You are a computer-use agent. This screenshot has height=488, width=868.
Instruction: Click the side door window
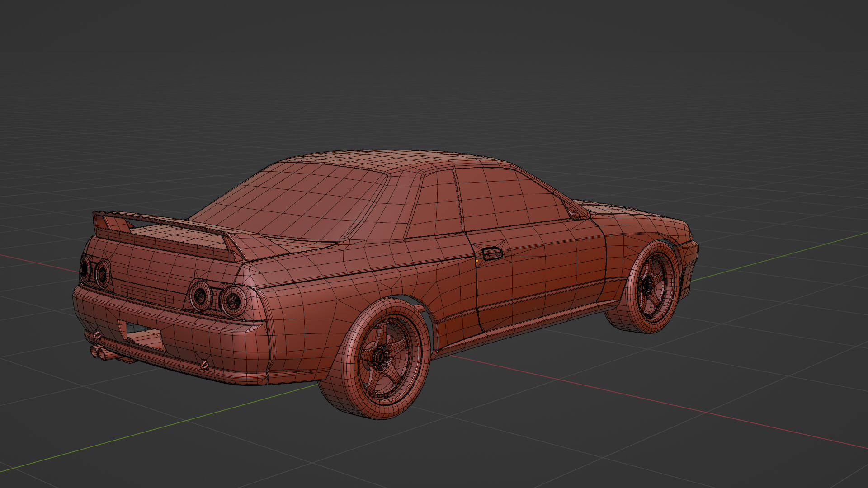coord(506,197)
